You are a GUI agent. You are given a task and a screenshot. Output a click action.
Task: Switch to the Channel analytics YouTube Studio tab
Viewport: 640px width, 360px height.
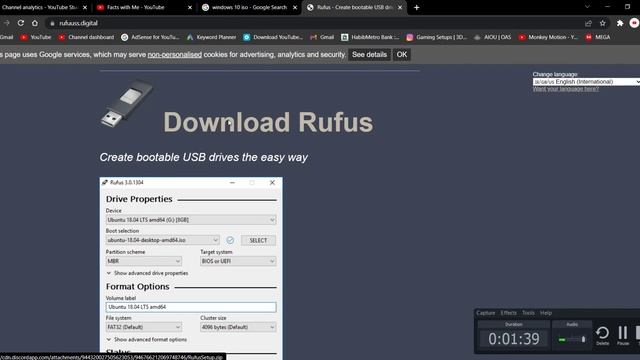point(40,7)
